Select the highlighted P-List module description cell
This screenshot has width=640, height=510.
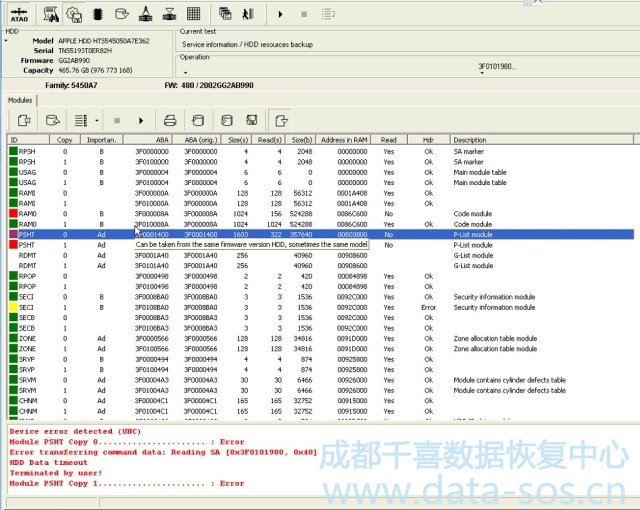click(473, 235)
